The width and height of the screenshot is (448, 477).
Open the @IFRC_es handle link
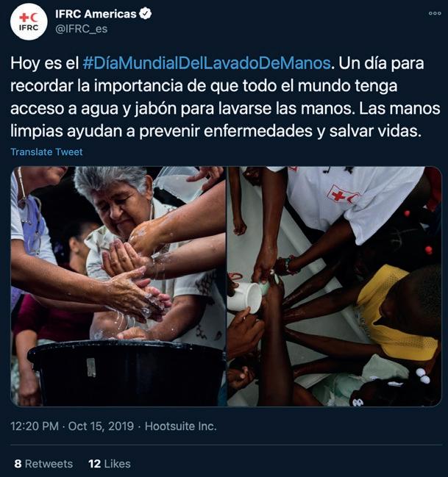click(81, 29)
